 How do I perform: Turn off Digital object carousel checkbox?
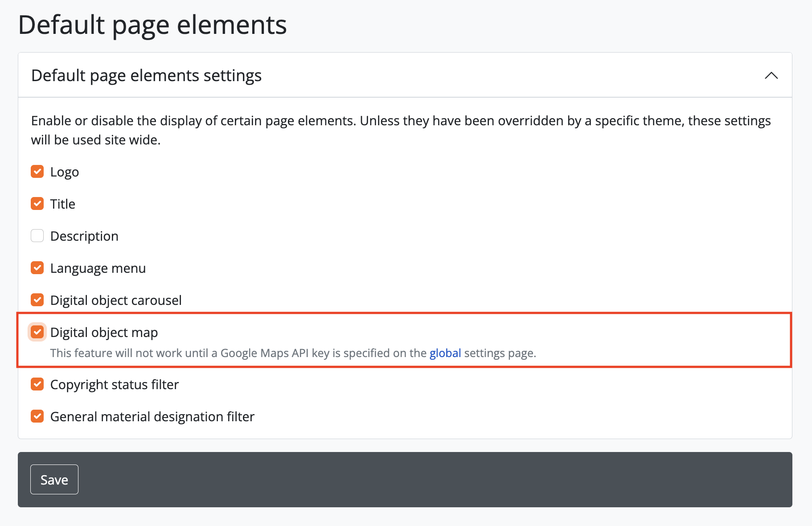(x=37, y=300)
